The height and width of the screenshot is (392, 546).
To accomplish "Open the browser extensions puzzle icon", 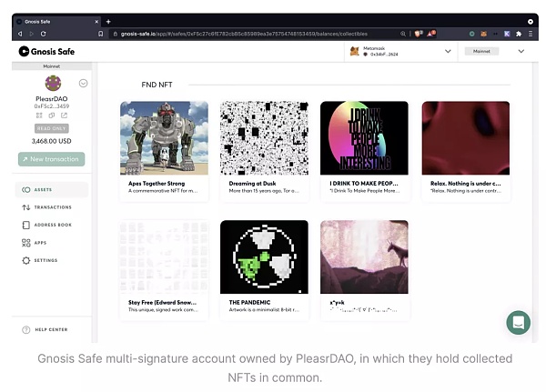I will click(519, 34).
